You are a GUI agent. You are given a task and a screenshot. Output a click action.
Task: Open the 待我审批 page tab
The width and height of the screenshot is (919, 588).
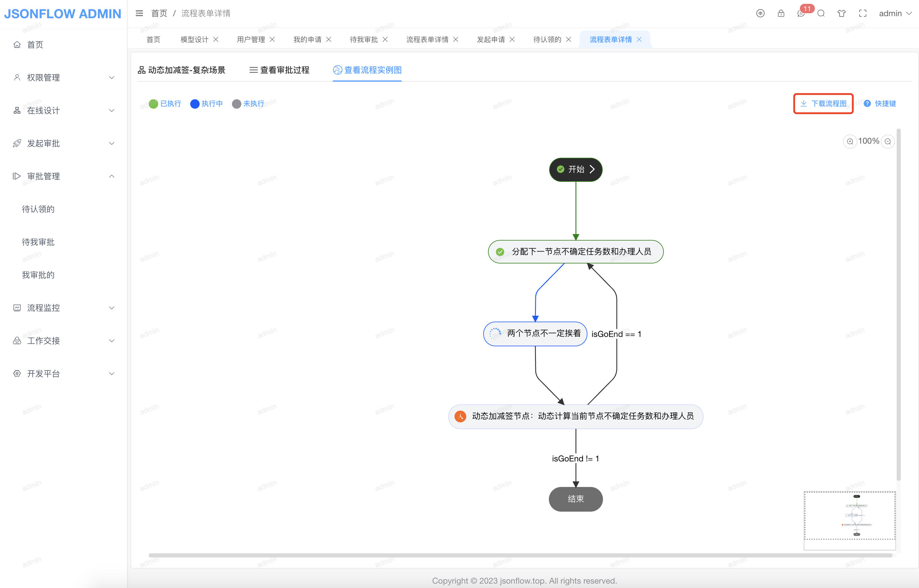(x=363, y=39)
